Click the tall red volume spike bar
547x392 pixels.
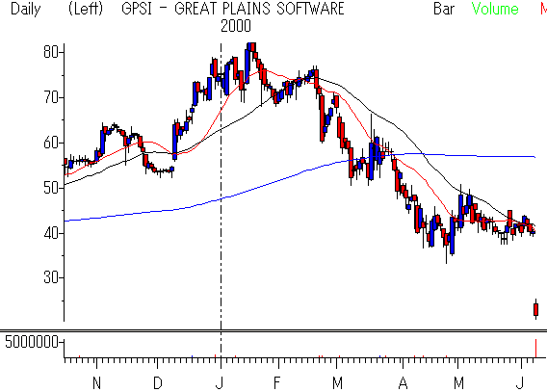(x=535, y=348)
